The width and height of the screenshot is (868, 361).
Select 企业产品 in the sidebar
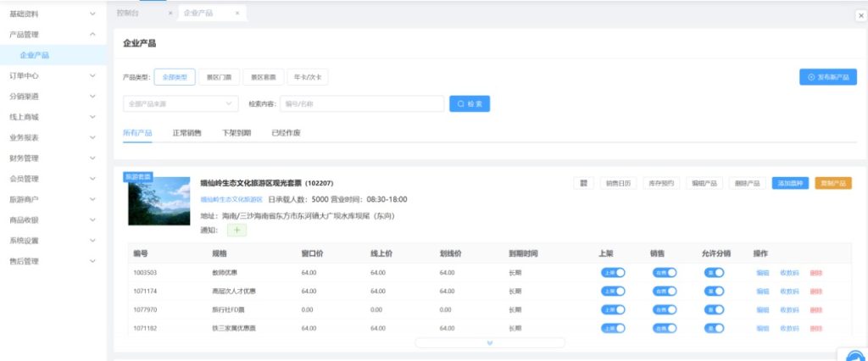[x=53, y=55]
